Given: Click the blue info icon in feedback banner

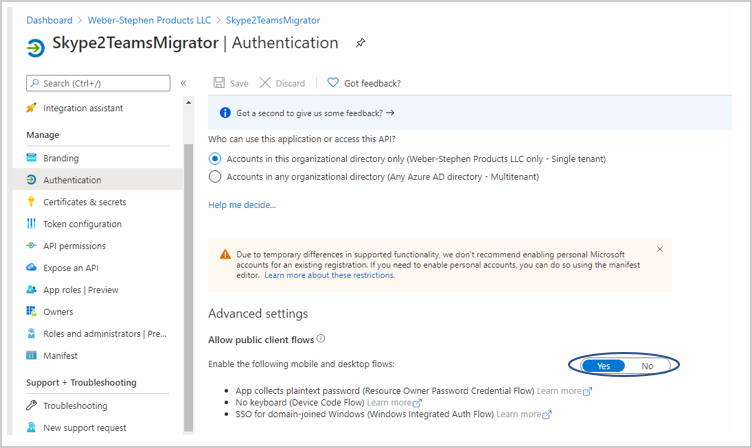Looking at the screenshot, I should tap(225, 113).
